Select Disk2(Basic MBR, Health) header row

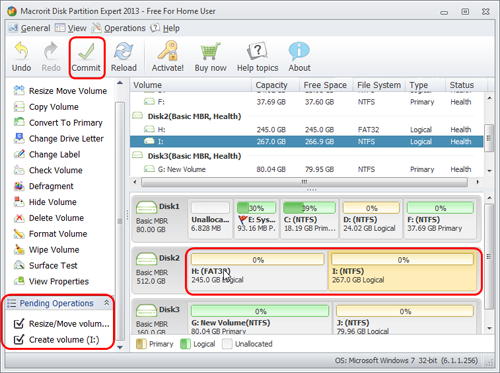pos(307,116)
